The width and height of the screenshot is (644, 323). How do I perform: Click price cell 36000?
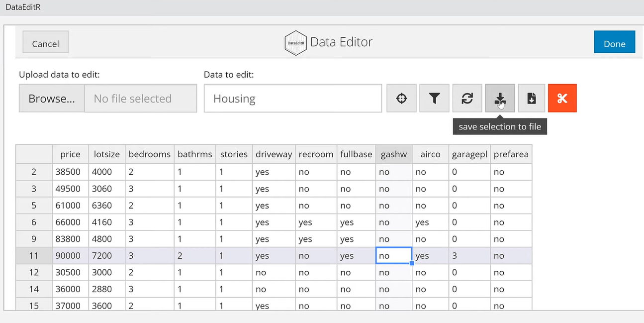tap(71, 289)
